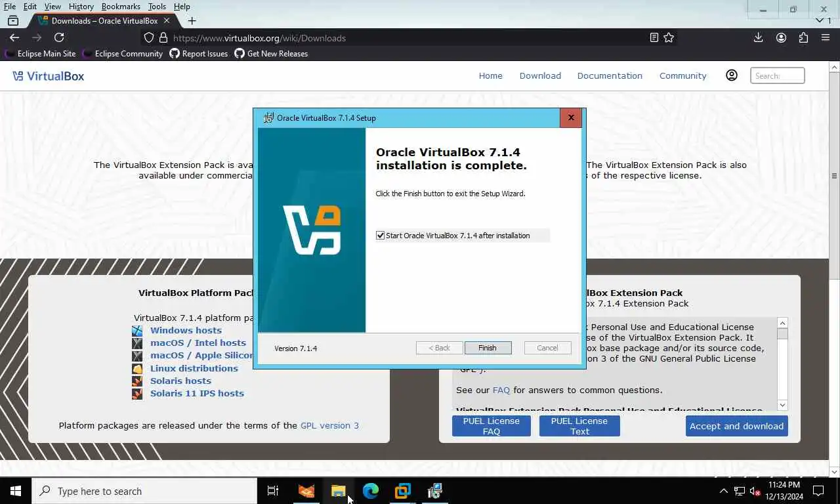Open a new browser tab
840x504 pixels.
click(x=192, y=21)
